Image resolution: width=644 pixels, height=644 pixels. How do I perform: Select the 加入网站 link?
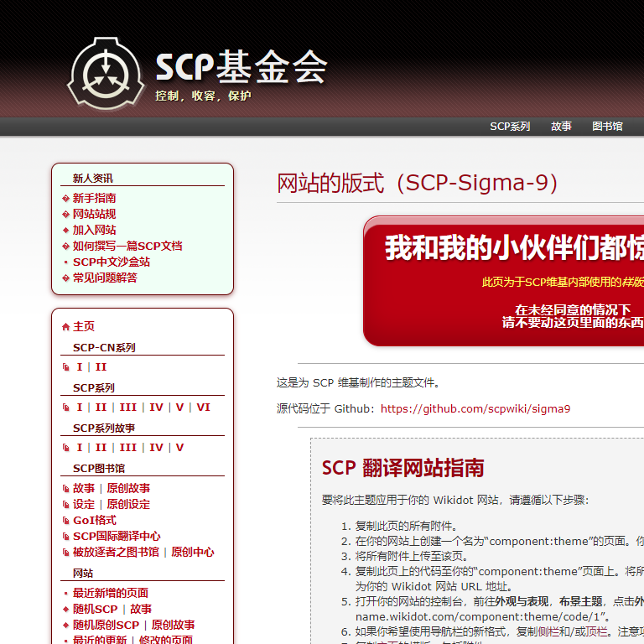tap(94, 231)
